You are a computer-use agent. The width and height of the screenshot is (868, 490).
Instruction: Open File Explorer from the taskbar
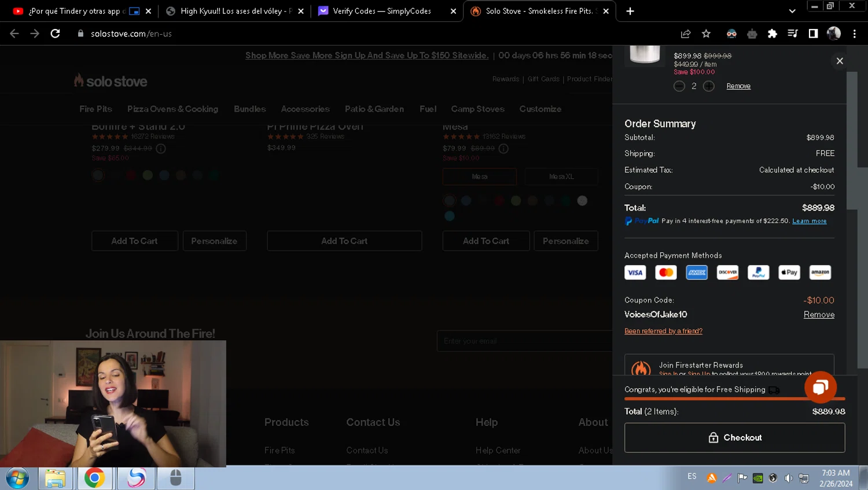point(56,478)
